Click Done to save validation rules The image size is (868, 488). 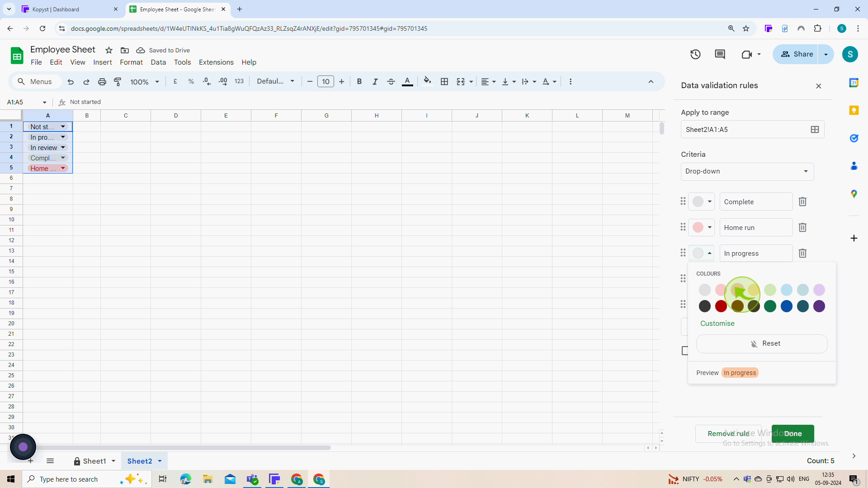(x=793, y=434)
